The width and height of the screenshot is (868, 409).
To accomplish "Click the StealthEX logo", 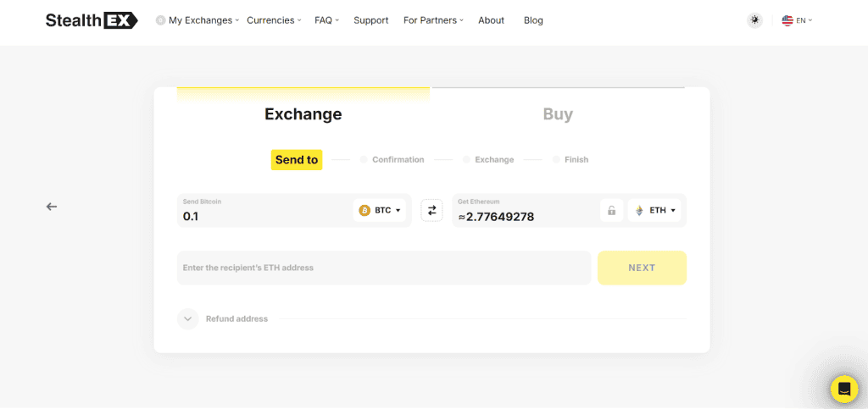I will pos(92,20).
